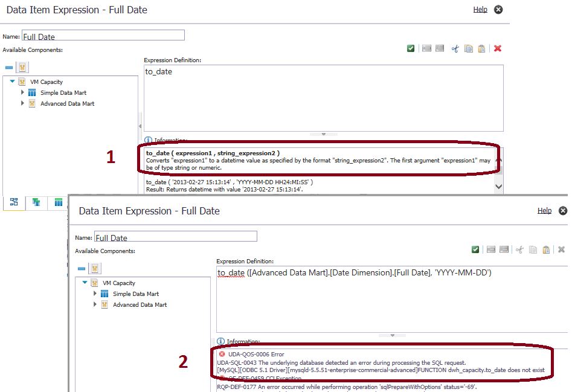Click the dimmed Copy icon in lower dialog
The image size is (572, 392).
[x=533, y=249]
